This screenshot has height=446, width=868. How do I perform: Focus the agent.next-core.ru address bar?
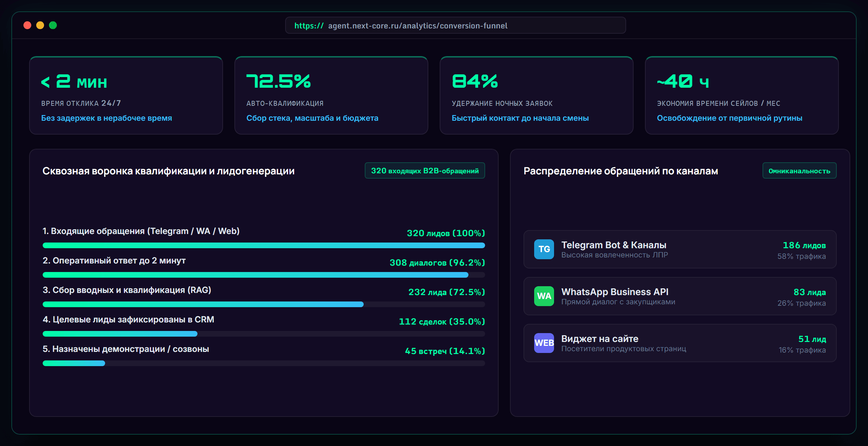coord(455,26)
